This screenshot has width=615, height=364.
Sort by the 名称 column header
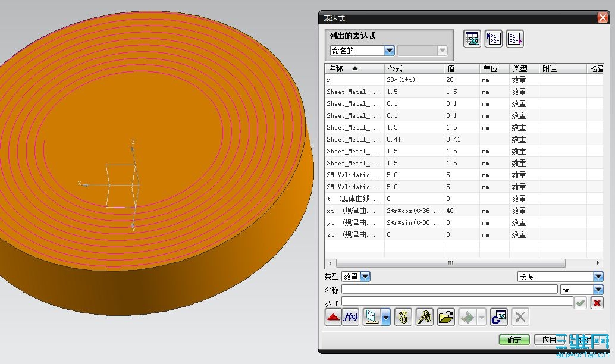point(354,68)
